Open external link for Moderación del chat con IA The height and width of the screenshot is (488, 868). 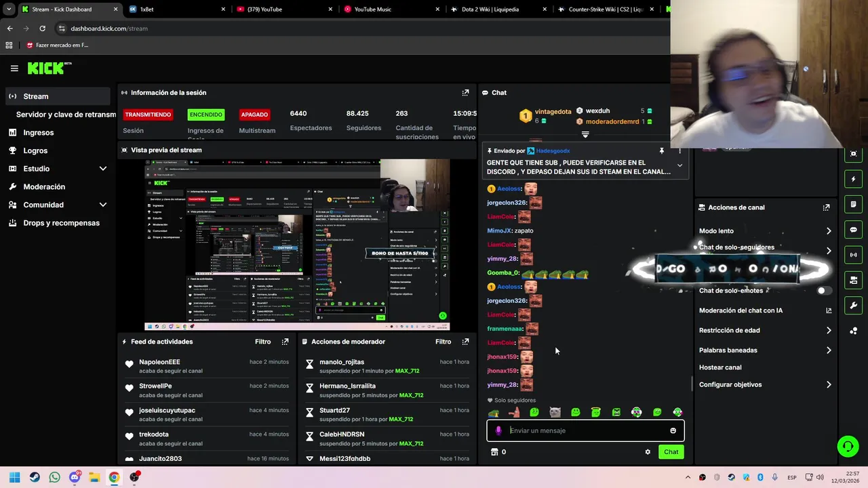pyautogui.click(x=828, y=310)
